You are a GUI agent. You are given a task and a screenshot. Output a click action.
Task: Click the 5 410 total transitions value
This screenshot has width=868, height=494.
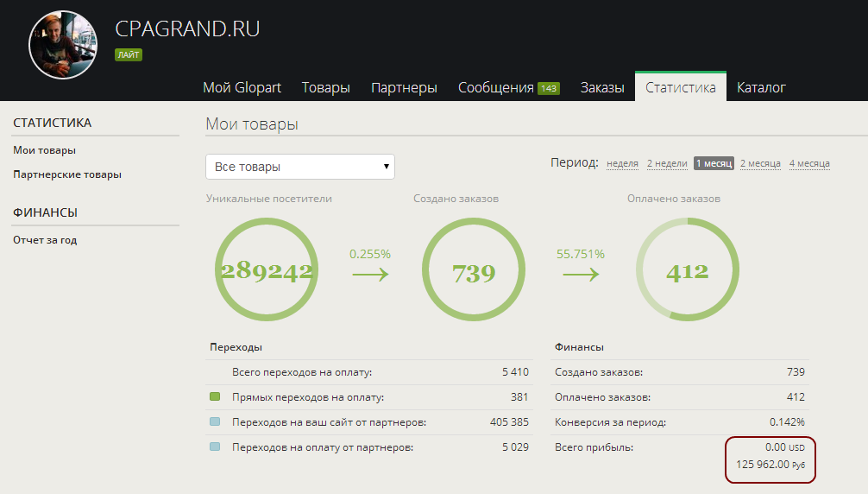515,372
